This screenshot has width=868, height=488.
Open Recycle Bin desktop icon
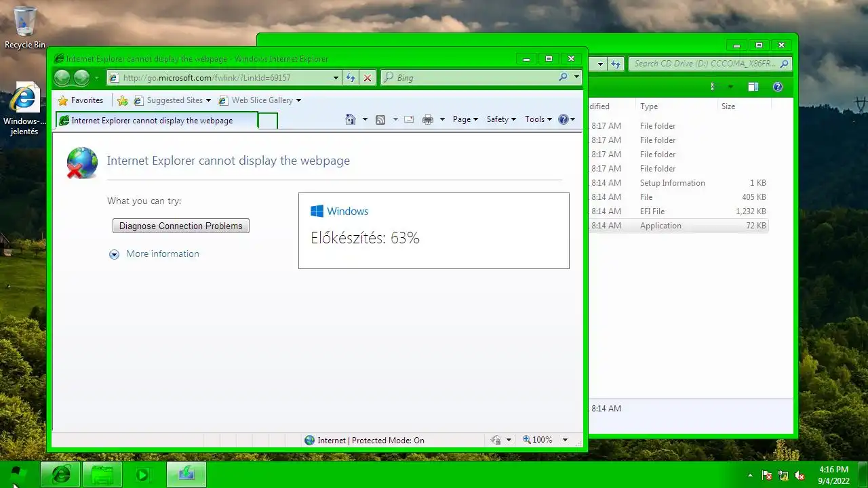25,28
